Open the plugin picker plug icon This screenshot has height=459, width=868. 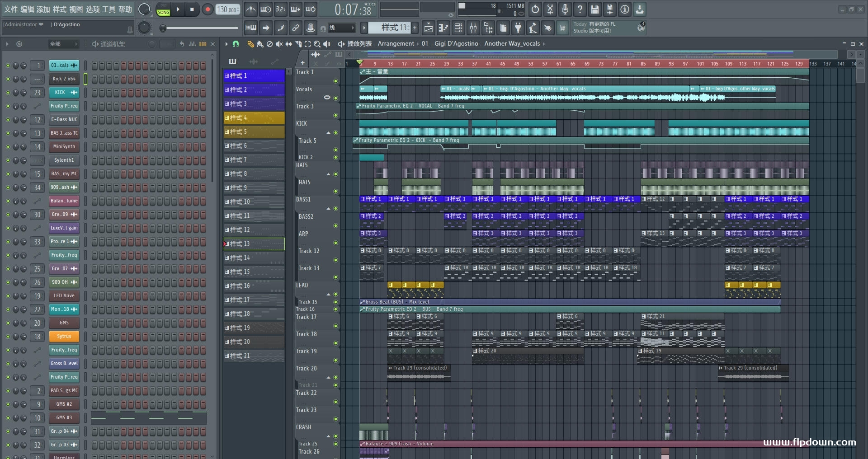(518, 28)
